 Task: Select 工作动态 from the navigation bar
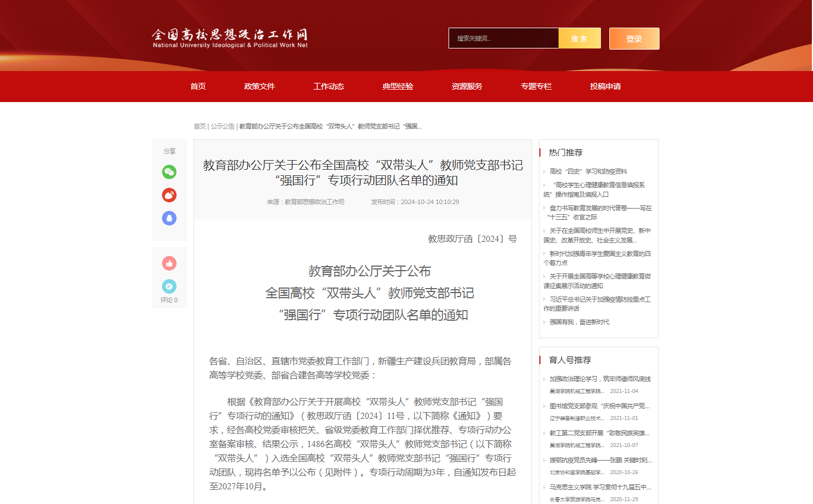(328, 86)
